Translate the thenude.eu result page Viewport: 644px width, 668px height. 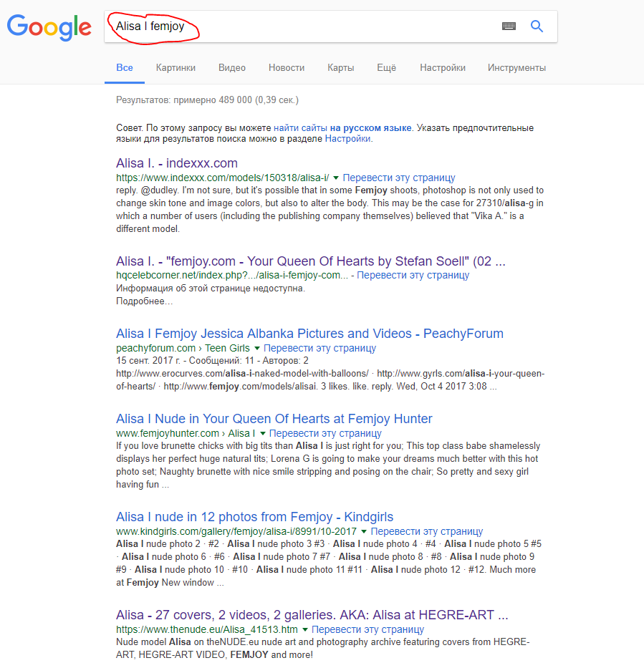pyautogui.click(x=367, y=629)
